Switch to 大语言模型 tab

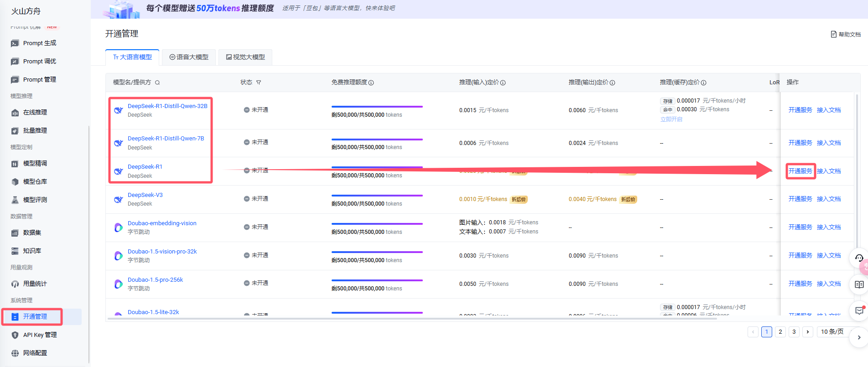click(132, 57)
